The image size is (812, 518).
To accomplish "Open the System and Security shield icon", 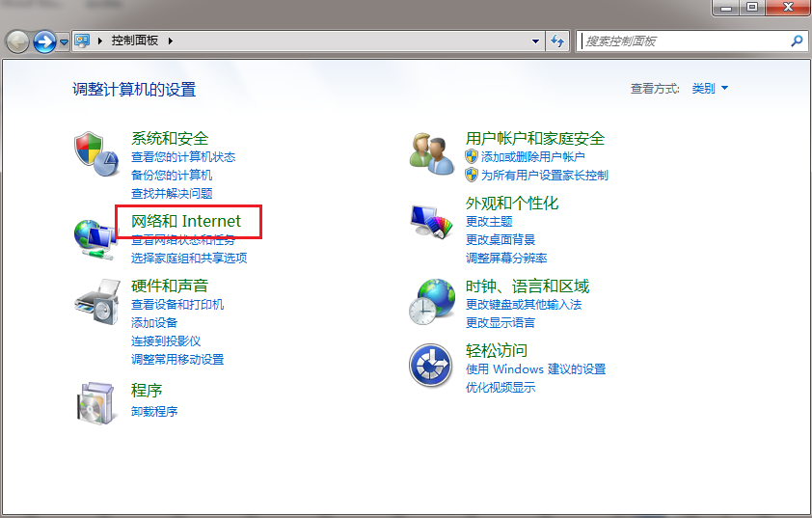I will pos(96,153).
